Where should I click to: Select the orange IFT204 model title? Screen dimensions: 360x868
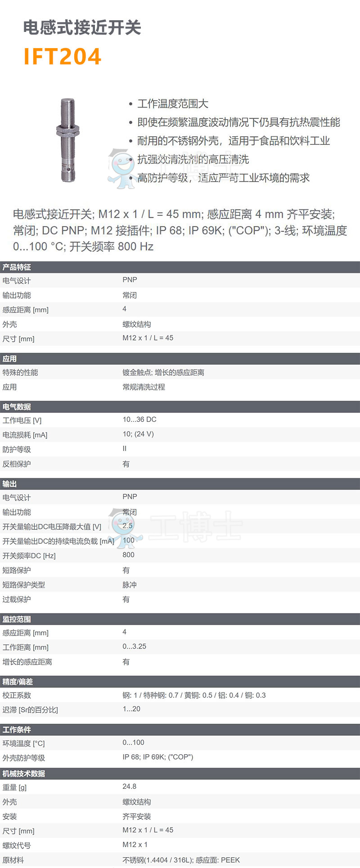63,57
